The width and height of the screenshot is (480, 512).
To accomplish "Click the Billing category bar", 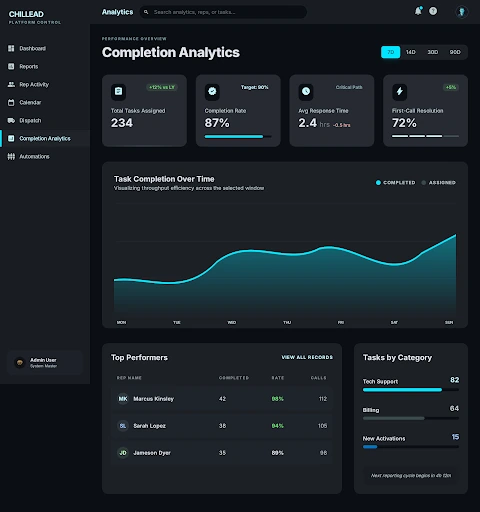I will [x=411, y=418].
